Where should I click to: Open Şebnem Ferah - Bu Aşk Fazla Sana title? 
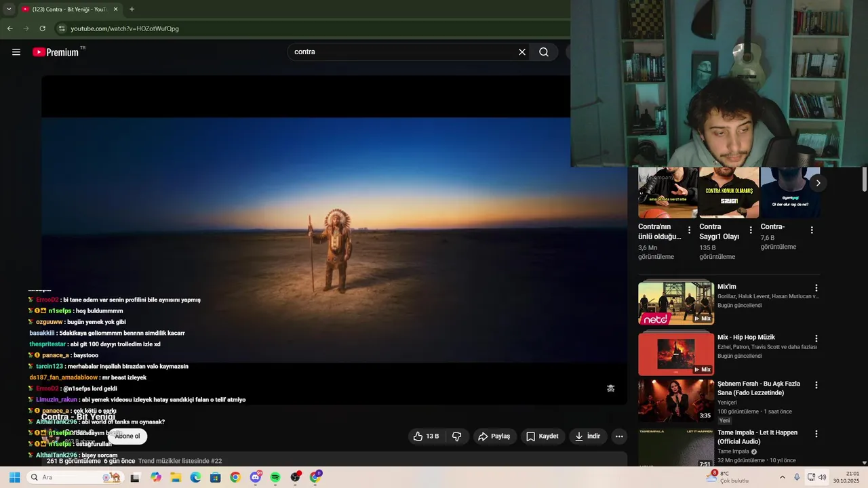pos(759,388)
